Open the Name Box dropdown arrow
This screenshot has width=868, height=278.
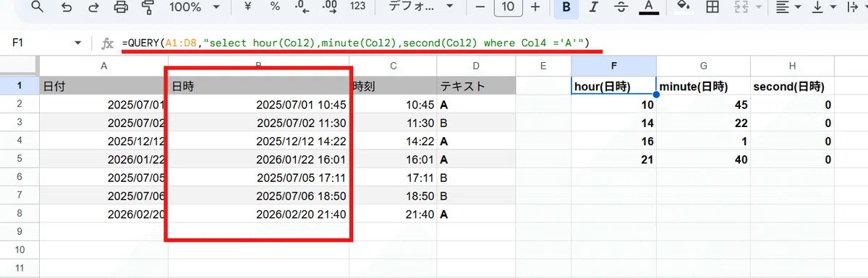78,43
